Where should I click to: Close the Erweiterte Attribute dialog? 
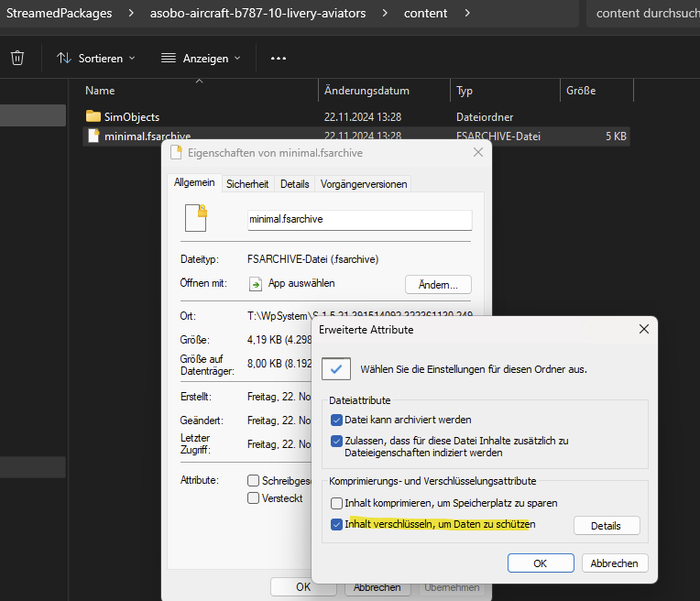click(x=644, y=329)
